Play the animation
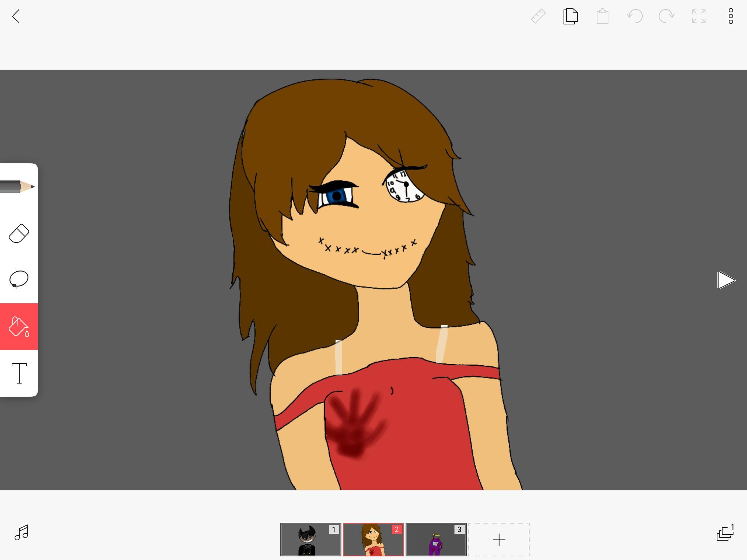Screen dimensions: 747x560 click(726, 280)
